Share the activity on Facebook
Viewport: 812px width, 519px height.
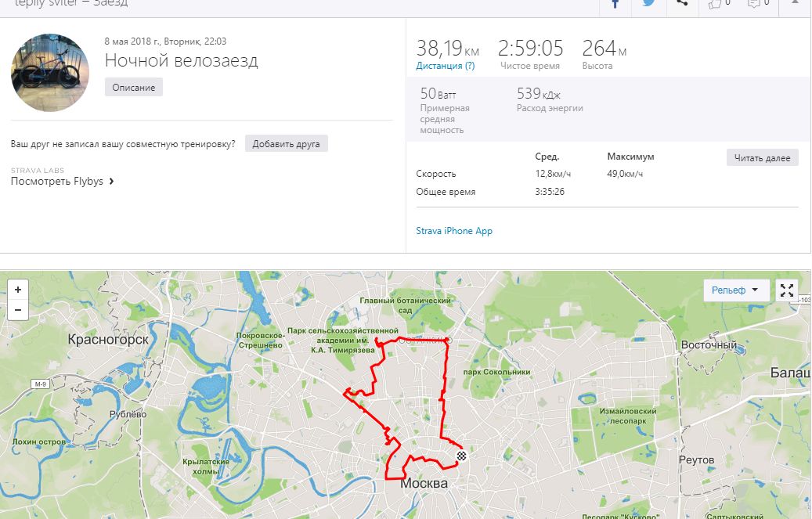coord(615,4)
